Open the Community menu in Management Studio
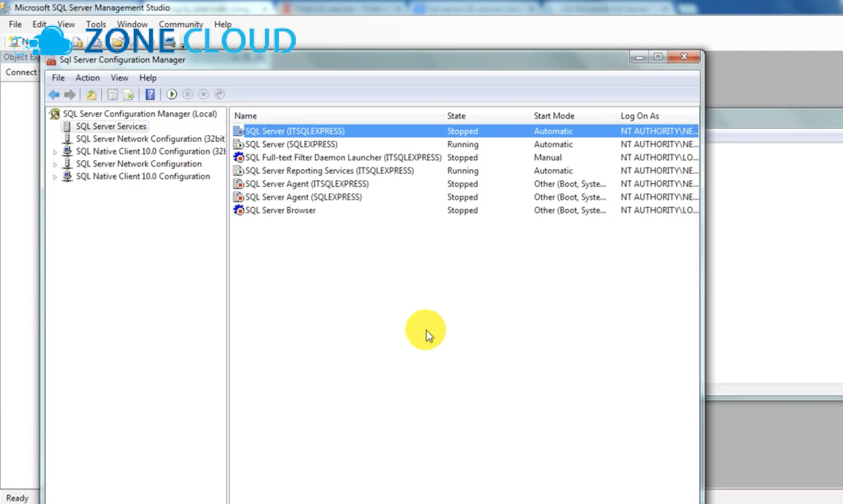This screenshot has width=843, height=504. 181,24
